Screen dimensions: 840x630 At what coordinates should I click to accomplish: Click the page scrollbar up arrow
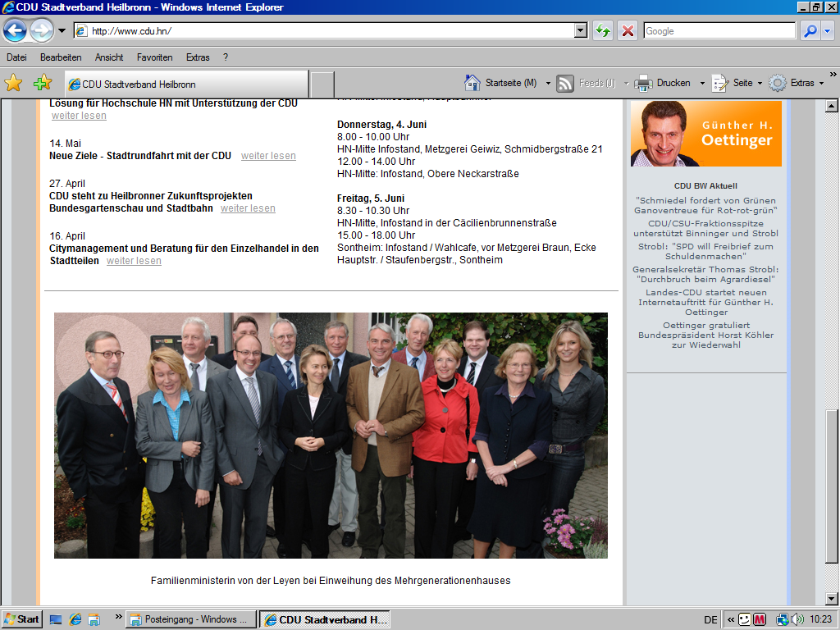(x=832, y=106)
